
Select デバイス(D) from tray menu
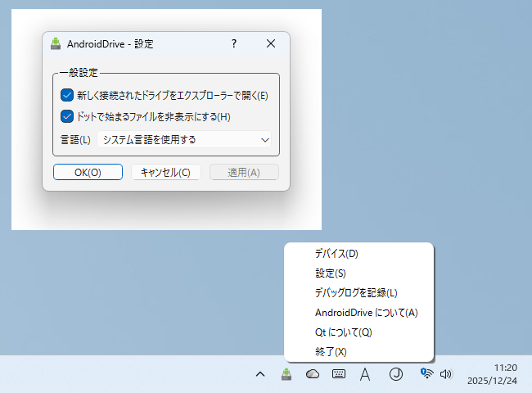359,254
